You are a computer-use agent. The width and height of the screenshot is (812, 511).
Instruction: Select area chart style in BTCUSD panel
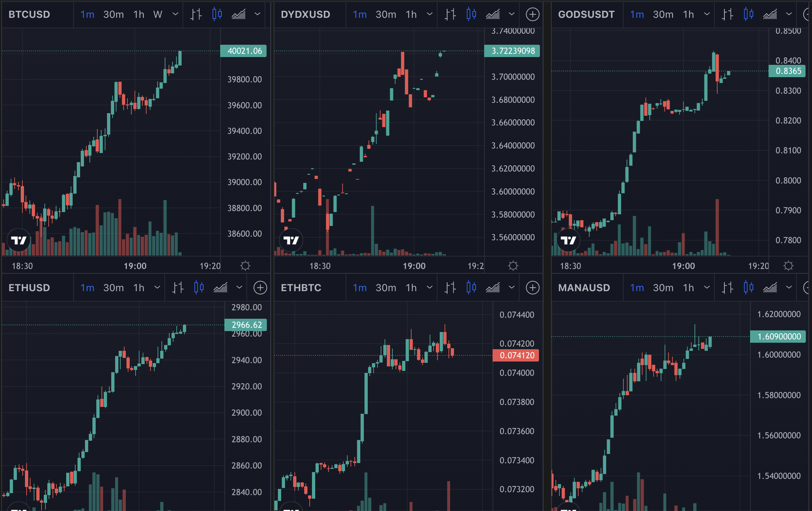238,14
